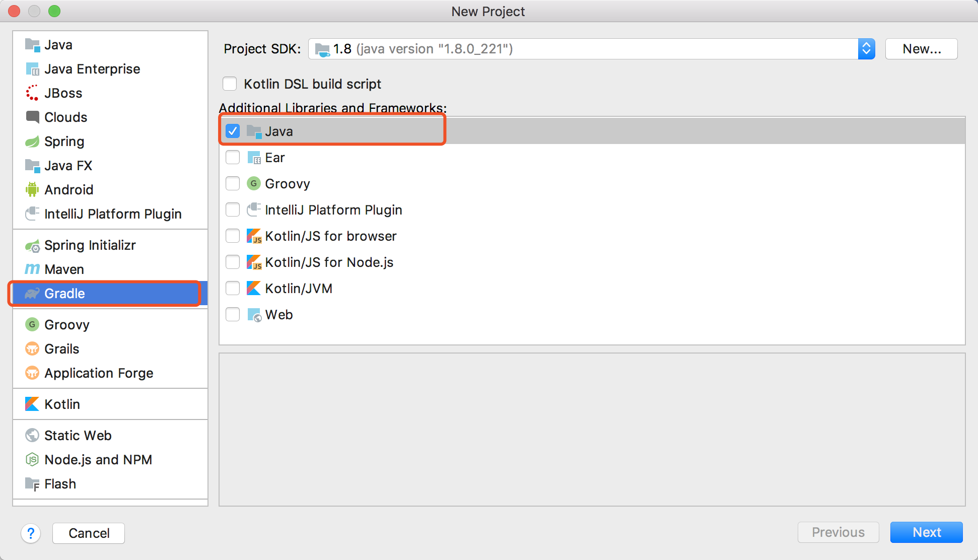The width and height of the screenshot is (978, 560).
Task: Click the Node.js and NPM icon
Action: [x=32, y=460]
